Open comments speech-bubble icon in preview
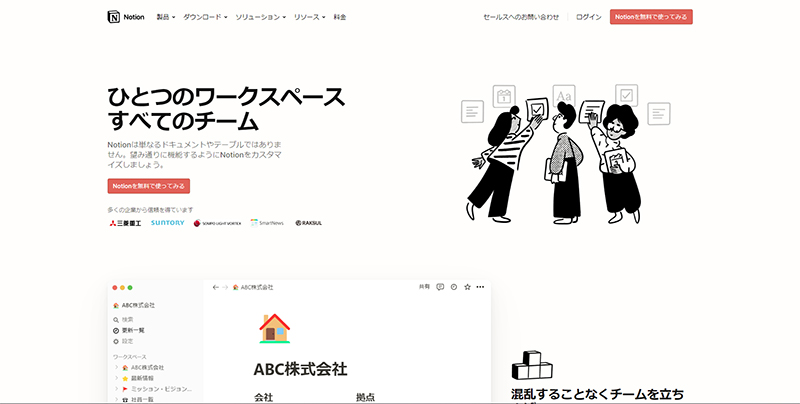 pyautogui.click(x=440, y=287)
